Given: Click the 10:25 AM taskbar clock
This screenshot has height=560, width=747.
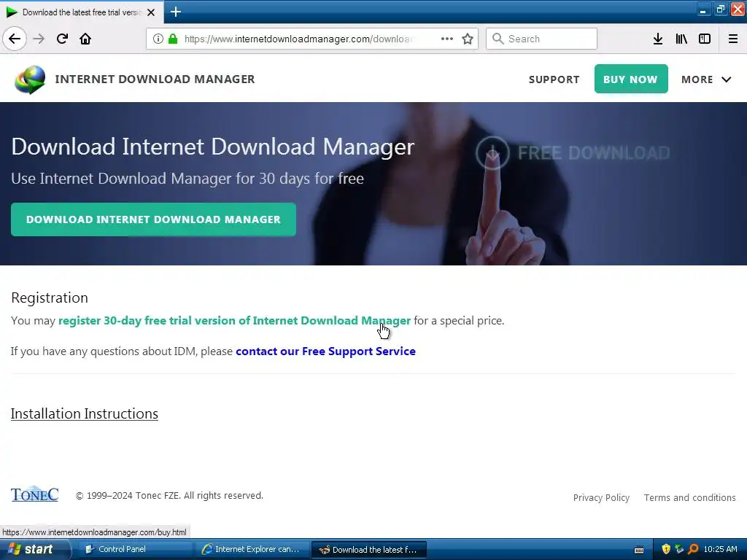Looking at the screenshot, I should tap(720, 549).
